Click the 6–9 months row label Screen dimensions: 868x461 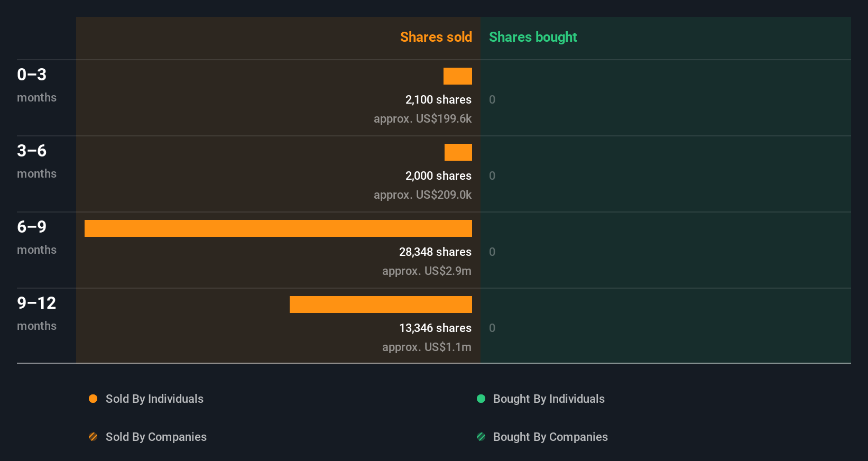[36, 237]
